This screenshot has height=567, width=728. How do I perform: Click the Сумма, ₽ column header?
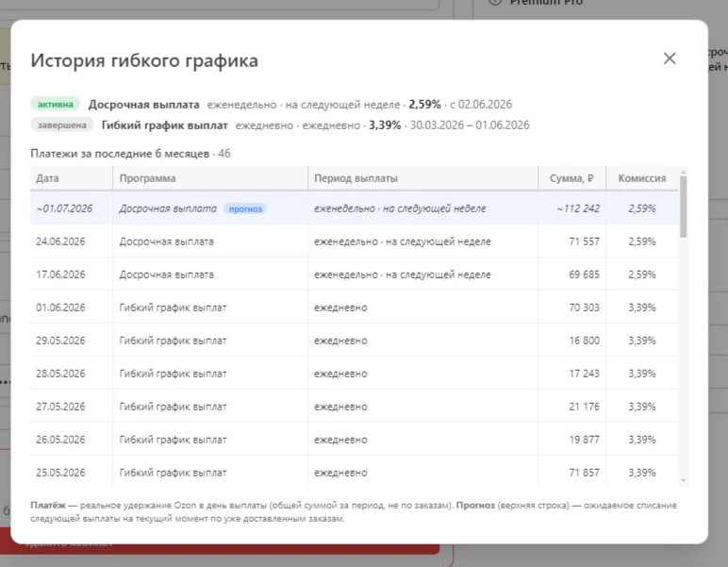[571, 178]
